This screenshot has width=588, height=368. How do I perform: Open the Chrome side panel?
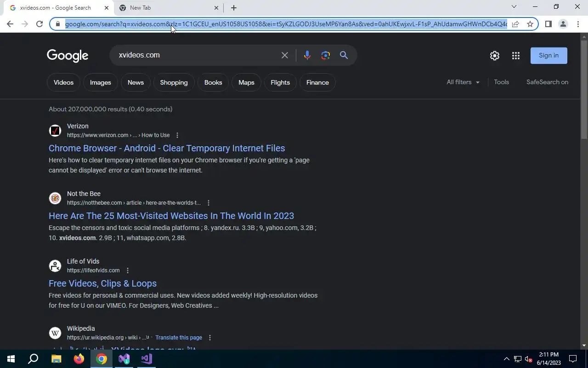point(548,24)
